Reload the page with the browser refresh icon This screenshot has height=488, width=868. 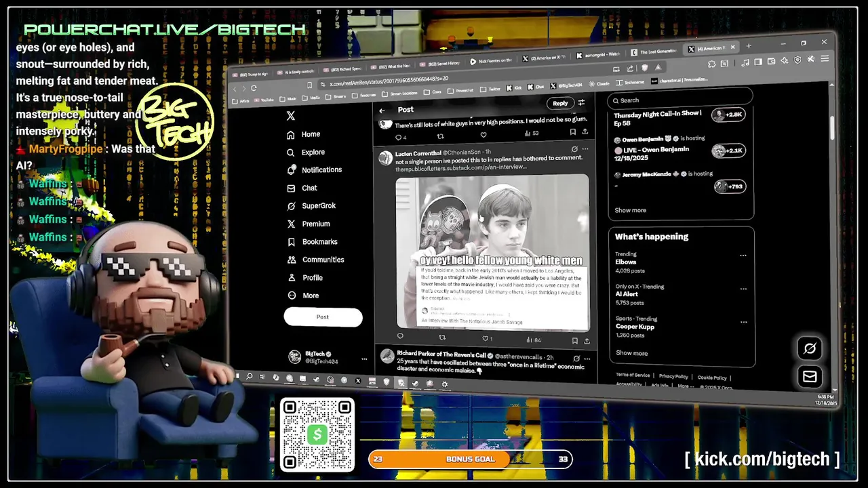point(254,88)
